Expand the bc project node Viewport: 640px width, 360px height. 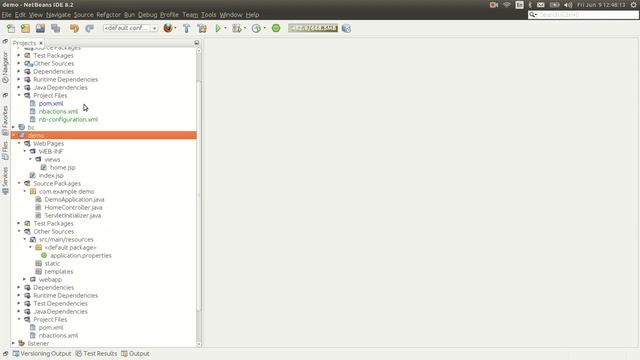pyautogui.click(x=13, y=127)
